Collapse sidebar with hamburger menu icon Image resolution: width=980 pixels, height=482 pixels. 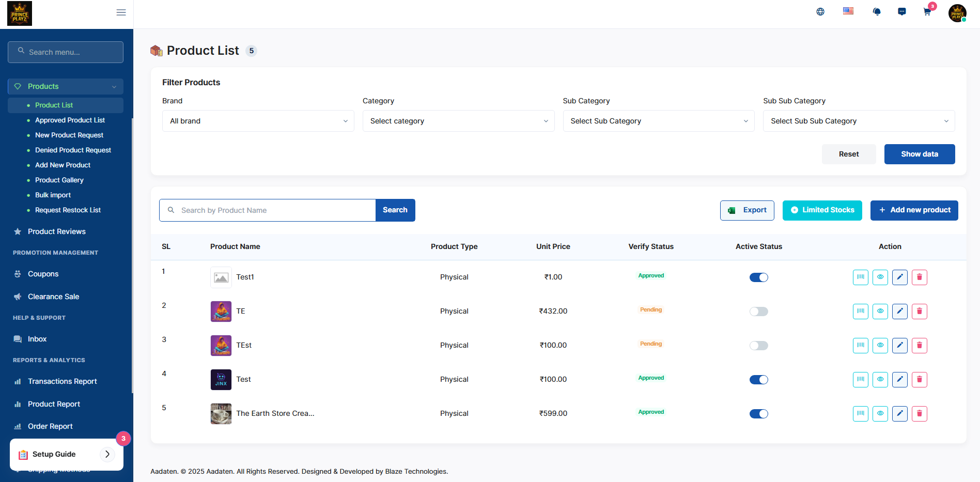click(x=121, y=12)
